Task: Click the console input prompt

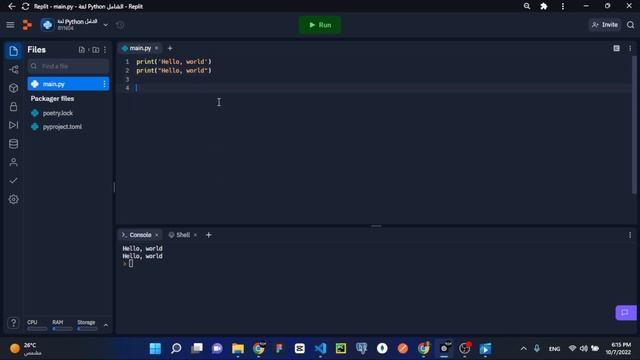Action: point(131,264)
